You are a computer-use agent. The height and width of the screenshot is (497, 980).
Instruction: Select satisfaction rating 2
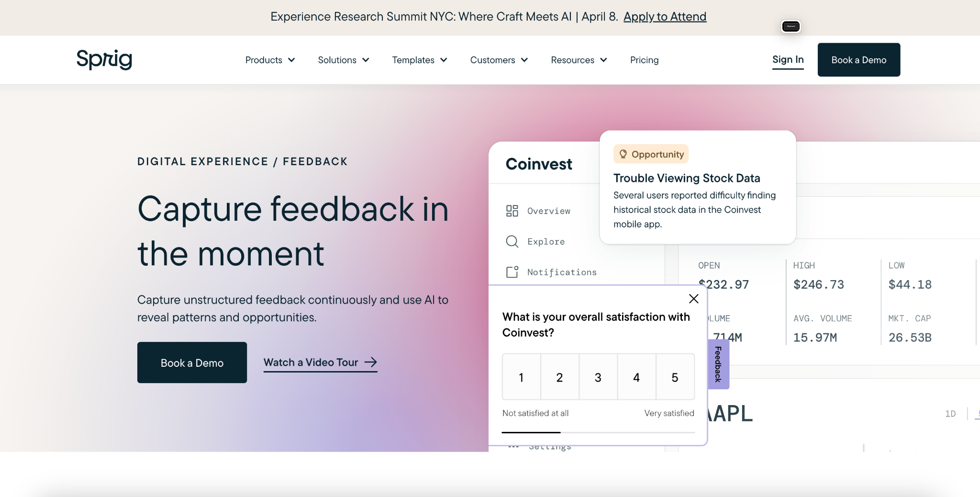(x=559, y=377)
